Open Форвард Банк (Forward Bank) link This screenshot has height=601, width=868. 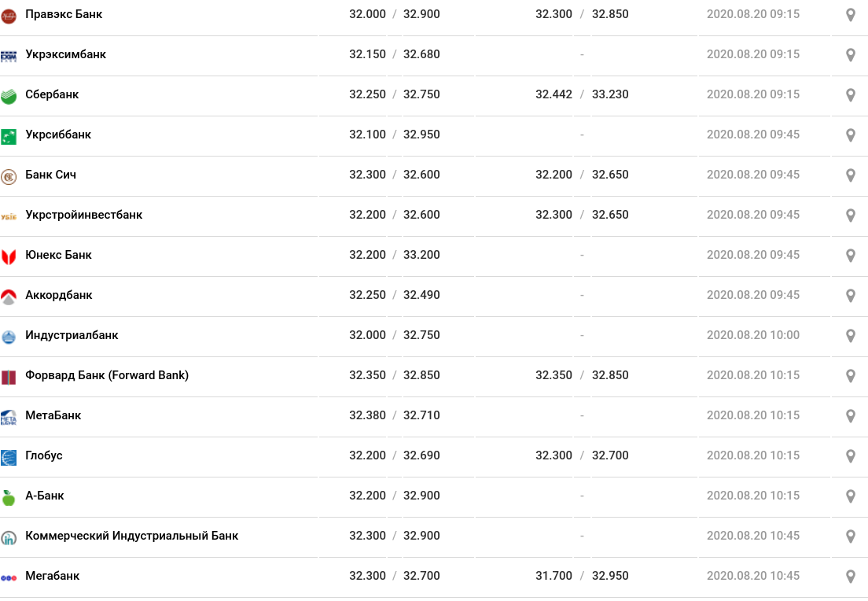[107, 375]
